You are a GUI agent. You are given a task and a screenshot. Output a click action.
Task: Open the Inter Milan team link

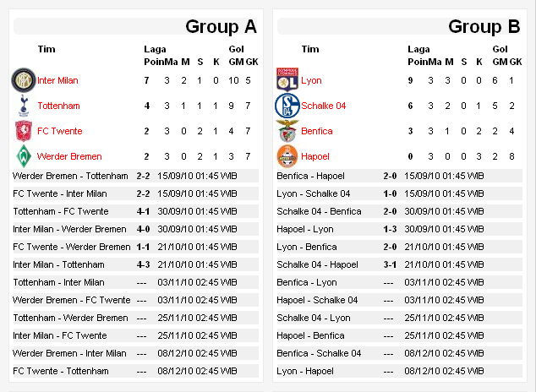pos(57,80)
